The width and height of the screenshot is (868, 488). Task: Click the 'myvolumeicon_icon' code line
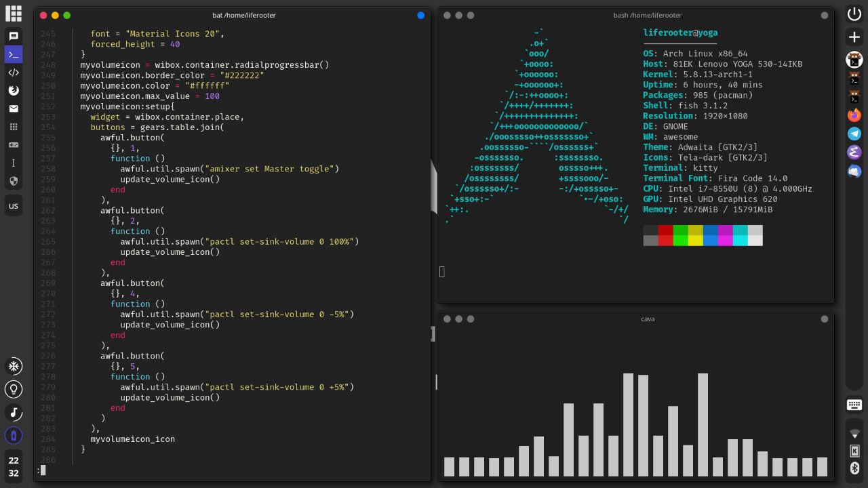click(x=132, y=439)
